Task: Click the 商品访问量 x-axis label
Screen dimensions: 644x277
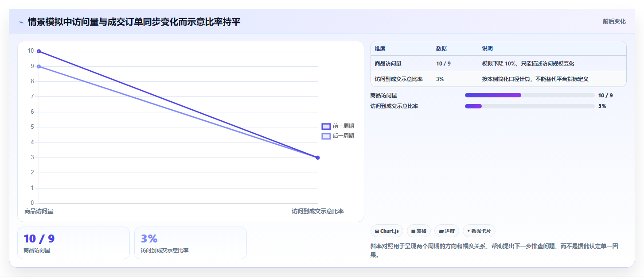Action: (39, 212)
